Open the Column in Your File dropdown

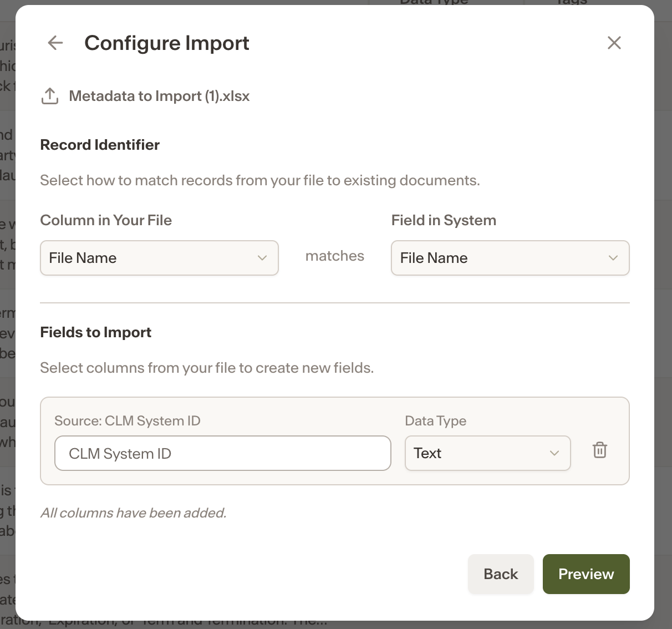point(159,258)
